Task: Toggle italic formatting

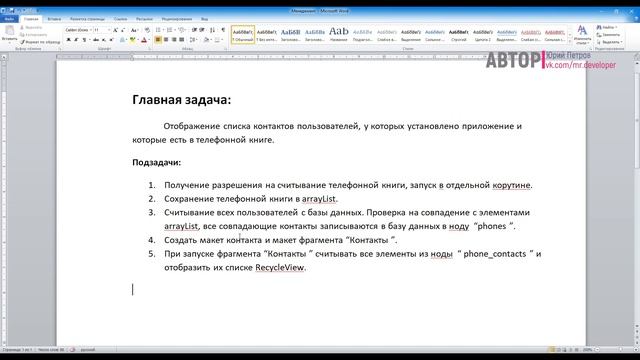Action: click(x=76, y=40)
